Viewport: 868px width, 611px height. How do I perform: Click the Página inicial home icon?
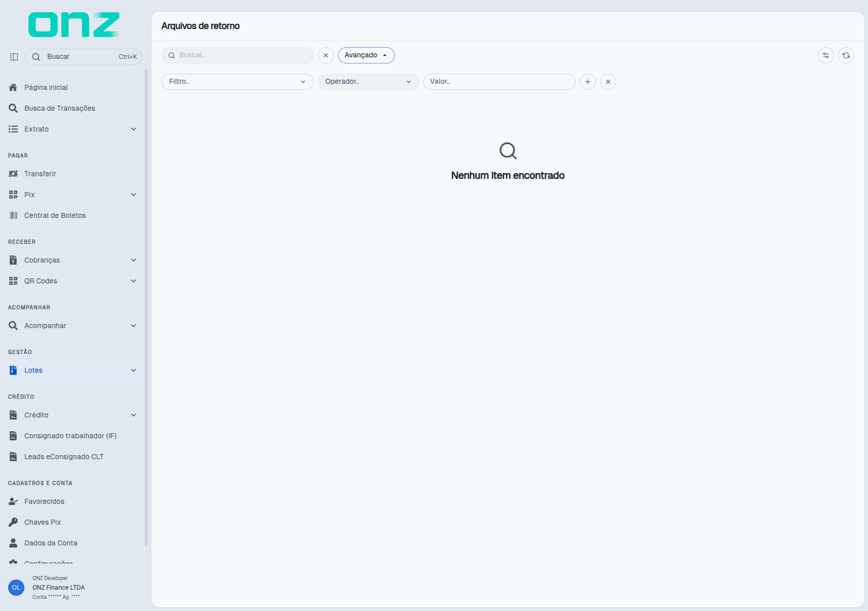click(x=13, y=87)
